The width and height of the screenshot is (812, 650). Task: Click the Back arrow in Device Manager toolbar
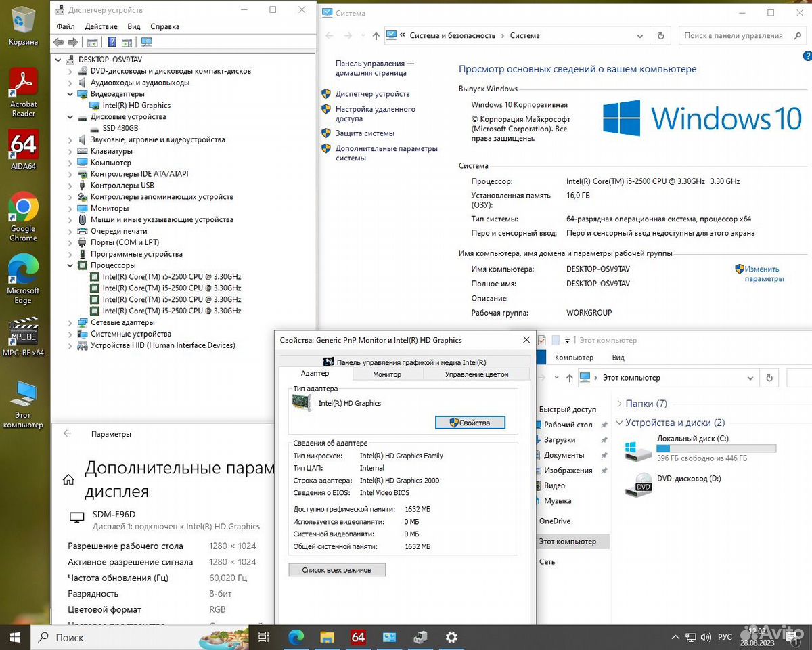58,42
